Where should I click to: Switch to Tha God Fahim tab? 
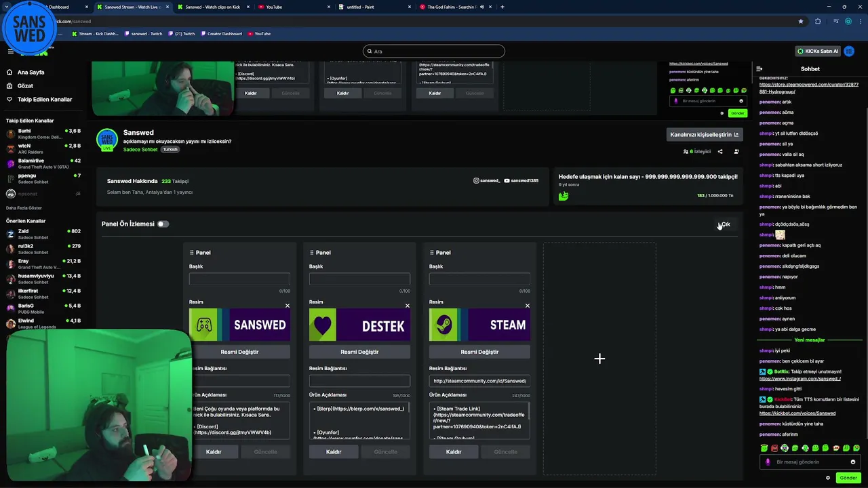point(456,7)
